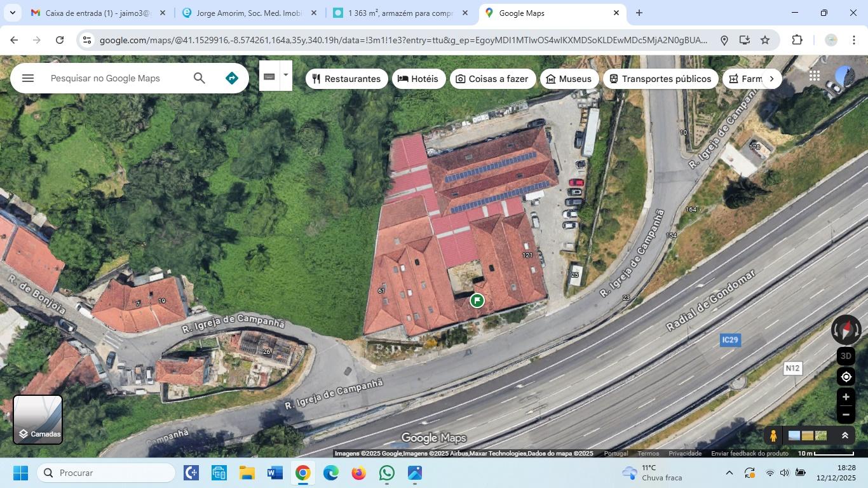Open the Google Maps hamburger menu
This screenshot has width=868, height=488.
tap(27, 78)
